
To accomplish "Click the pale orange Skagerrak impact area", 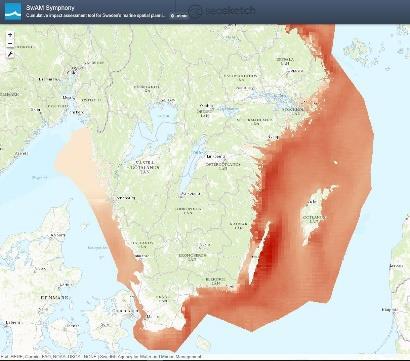I will coord(77,160).
